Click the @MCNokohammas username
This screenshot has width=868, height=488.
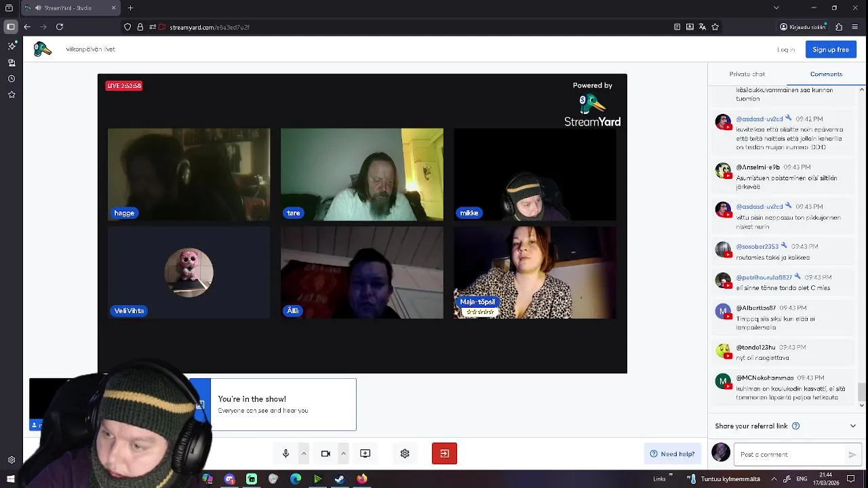pyautogui.click(x=764, y=378)
